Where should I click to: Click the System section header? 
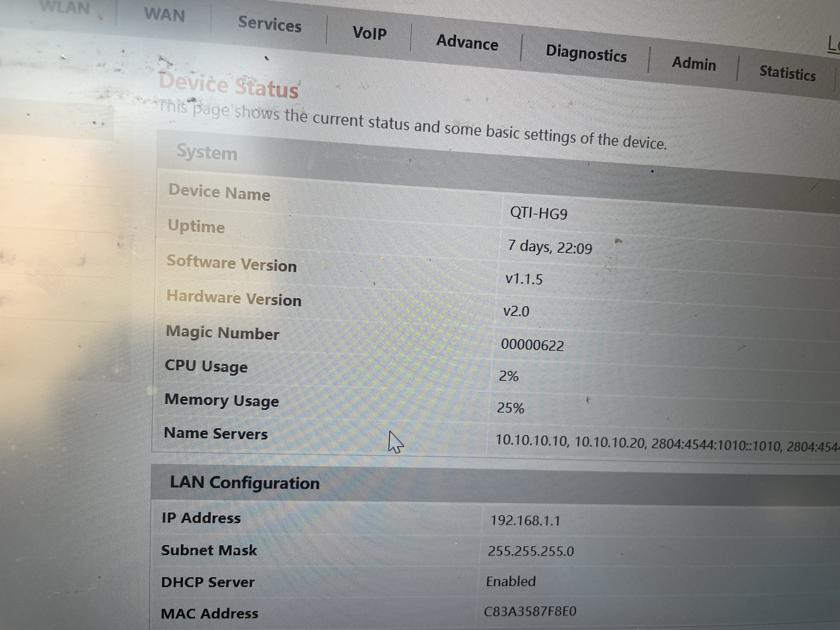click(x=207, y=153)
